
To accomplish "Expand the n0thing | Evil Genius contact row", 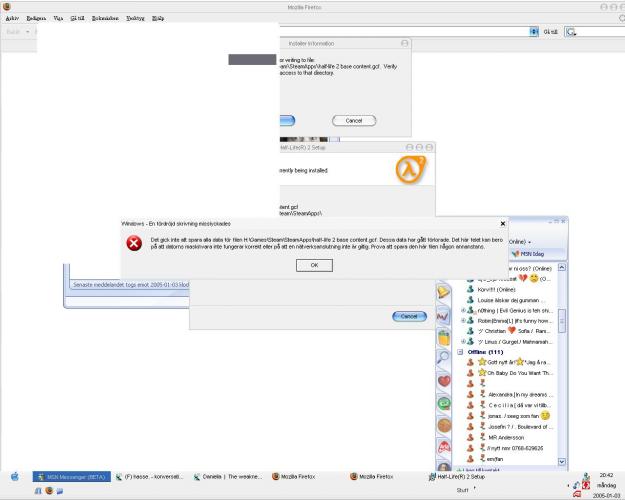I will point(463,310).
